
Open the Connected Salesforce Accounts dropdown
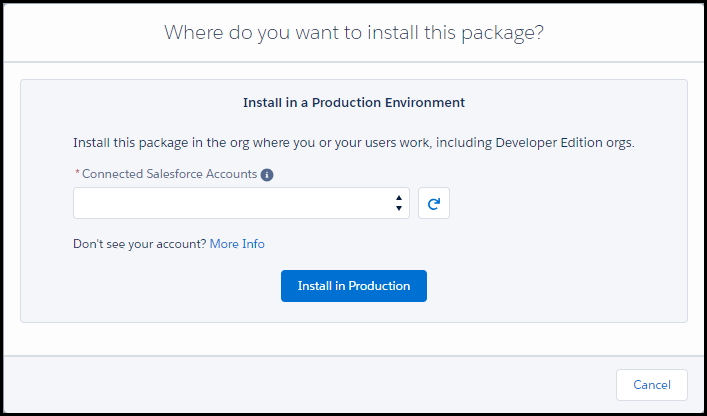point(241,203)
